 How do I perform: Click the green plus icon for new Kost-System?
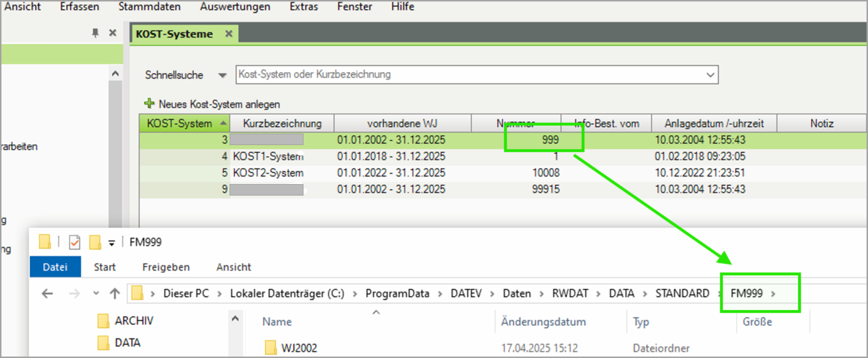click(x=149, y=104)
